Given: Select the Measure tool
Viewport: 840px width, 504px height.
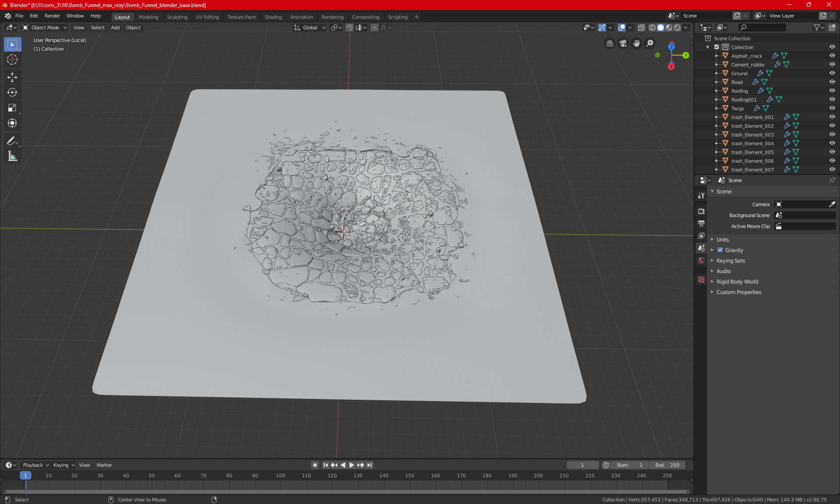Looking at the screenshot, I should pyautogui.click(x=12, y=156).
